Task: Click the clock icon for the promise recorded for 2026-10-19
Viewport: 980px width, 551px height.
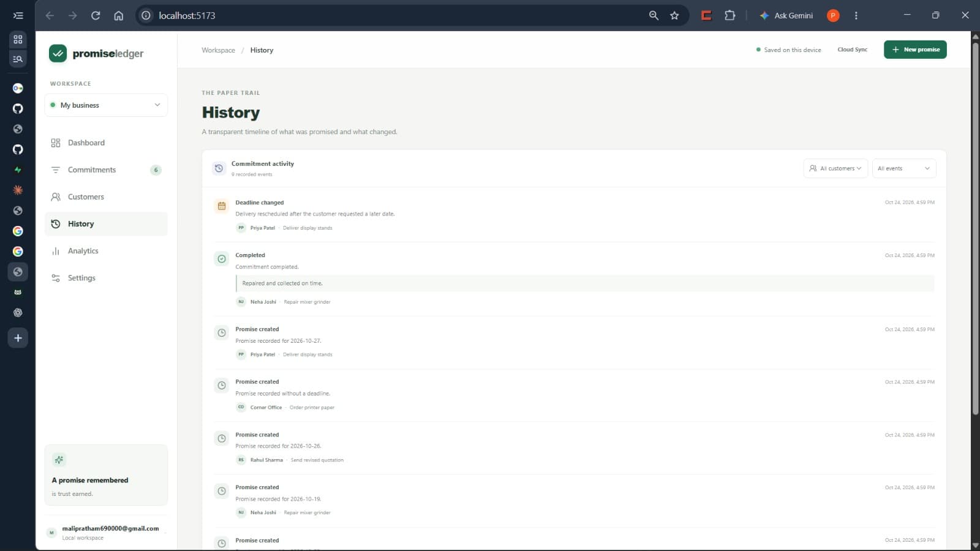Action: [x=222, y=491]
